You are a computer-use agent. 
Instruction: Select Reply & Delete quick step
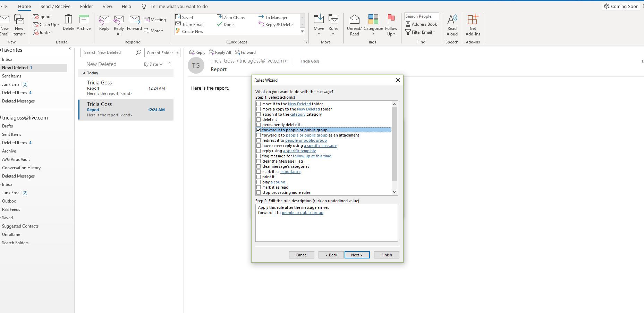pos(276,24)
